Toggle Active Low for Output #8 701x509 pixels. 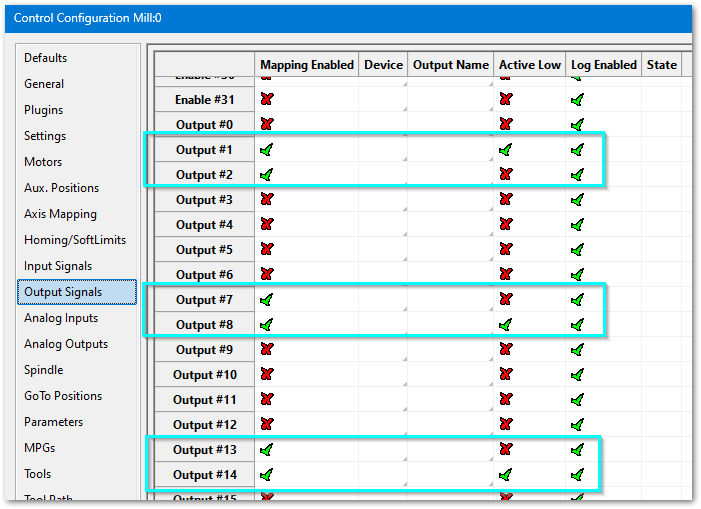click(506, 325)
